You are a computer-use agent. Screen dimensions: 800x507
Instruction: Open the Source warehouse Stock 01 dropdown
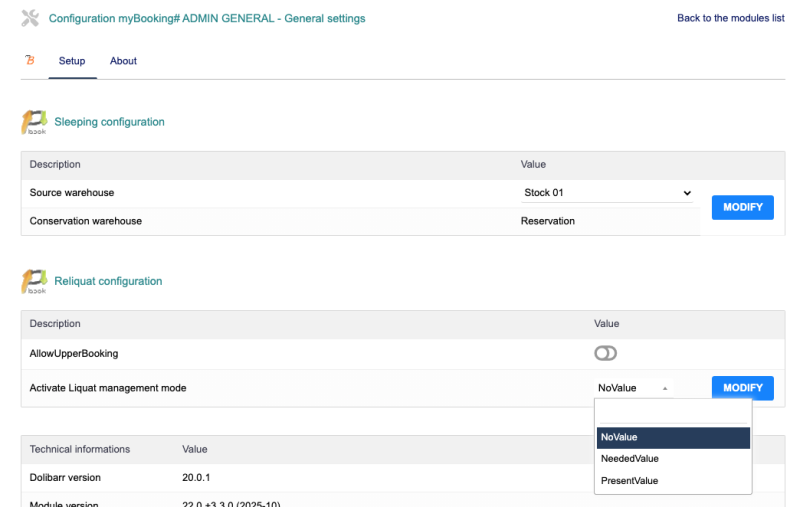[x=607, y=193]
